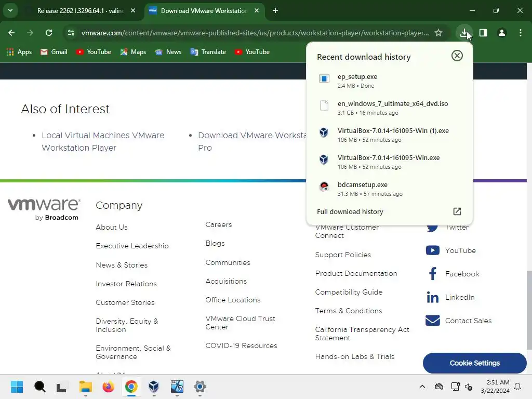
Task: Open File Explorer from the taskbar
Action: click(86, 387)
